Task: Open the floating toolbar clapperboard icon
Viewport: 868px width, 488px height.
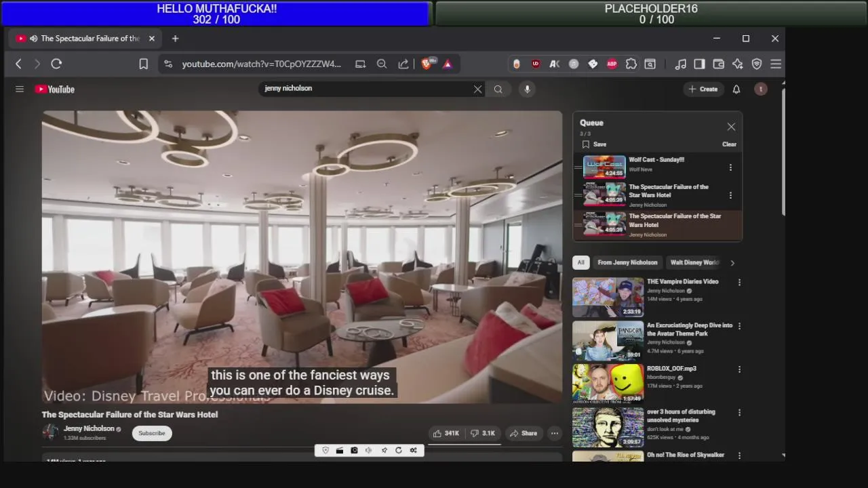Action: 340,450
